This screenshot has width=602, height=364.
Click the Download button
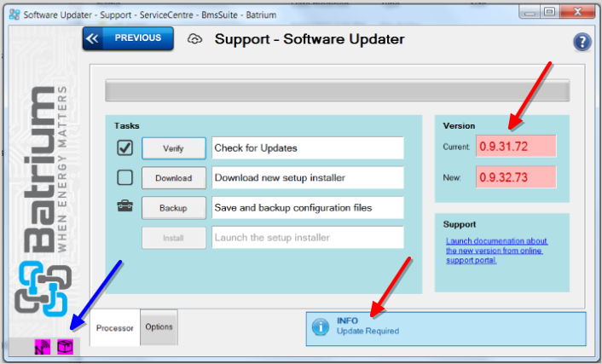click(174, 178)
